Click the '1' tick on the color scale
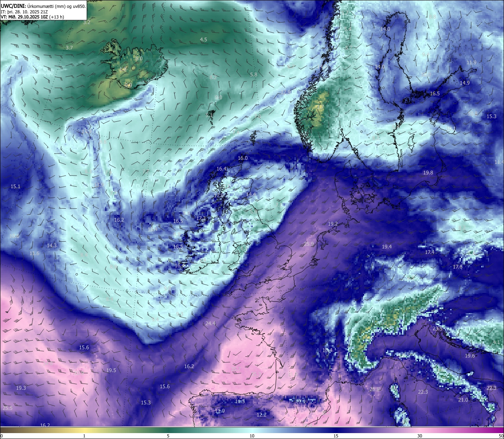This screenshot has width=504, height=439. coord(84,435)
